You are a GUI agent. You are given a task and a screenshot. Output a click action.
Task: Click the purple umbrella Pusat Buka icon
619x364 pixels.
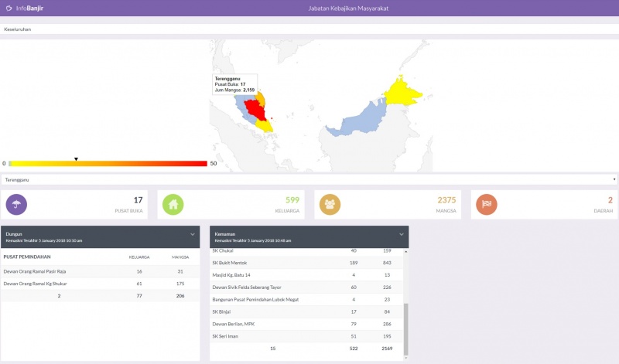(16, 204)
